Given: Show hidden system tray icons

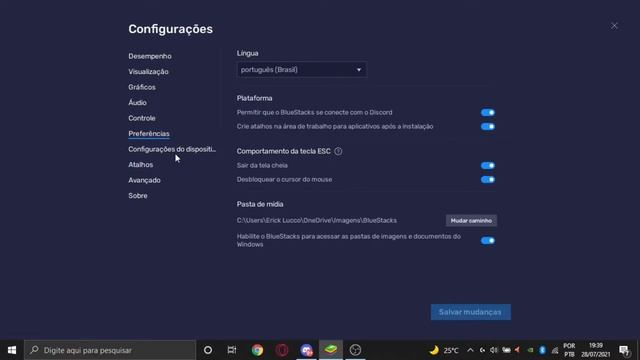Looking at the screenshot, I should pyautogui.click(x=470, y=350).
